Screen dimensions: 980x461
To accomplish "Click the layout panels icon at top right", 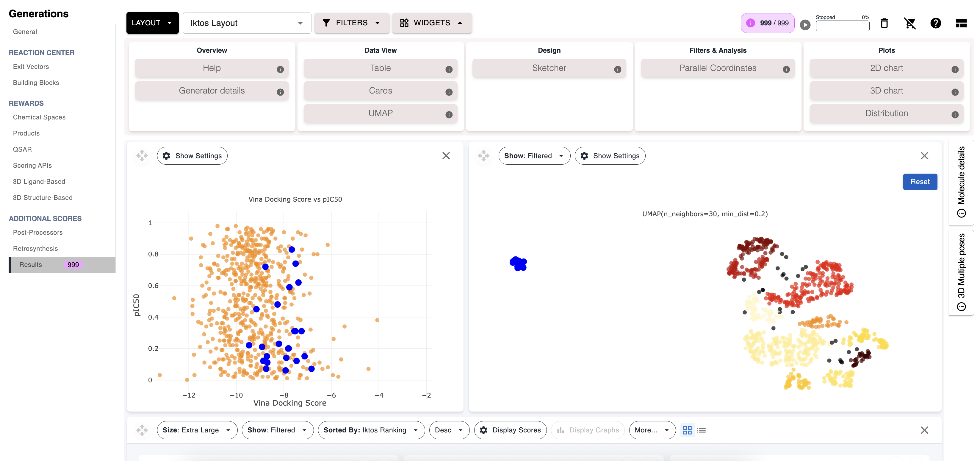I will 961,23.
